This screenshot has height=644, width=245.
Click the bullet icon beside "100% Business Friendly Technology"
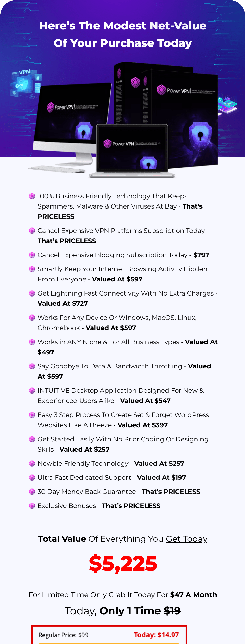[32, 196]
